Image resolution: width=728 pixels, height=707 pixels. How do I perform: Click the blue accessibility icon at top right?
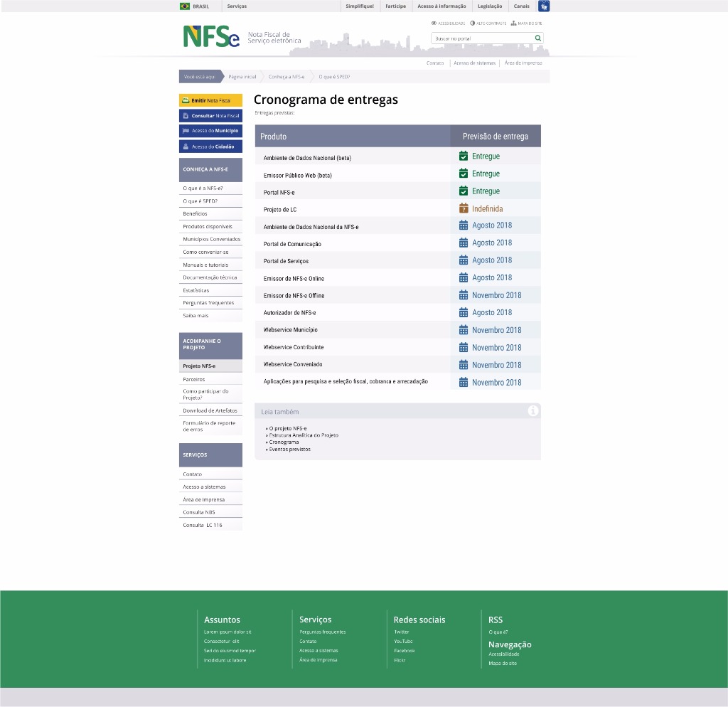tap(542, 6)
